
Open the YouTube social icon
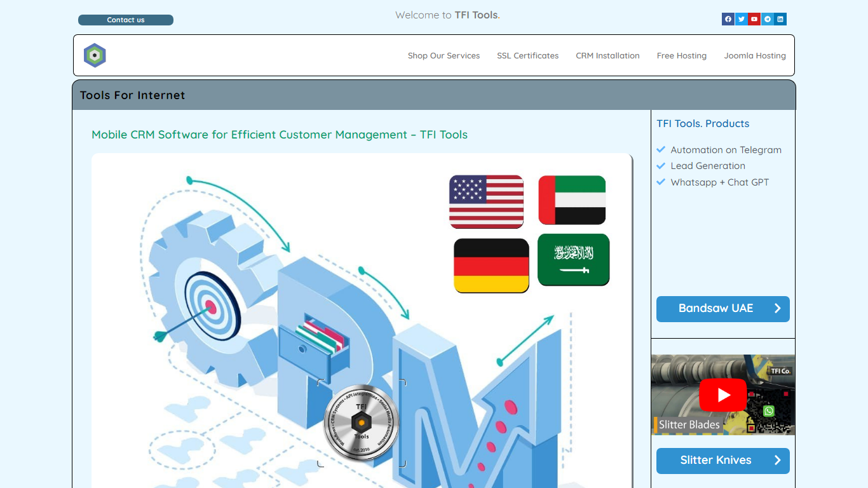point(754,19)
